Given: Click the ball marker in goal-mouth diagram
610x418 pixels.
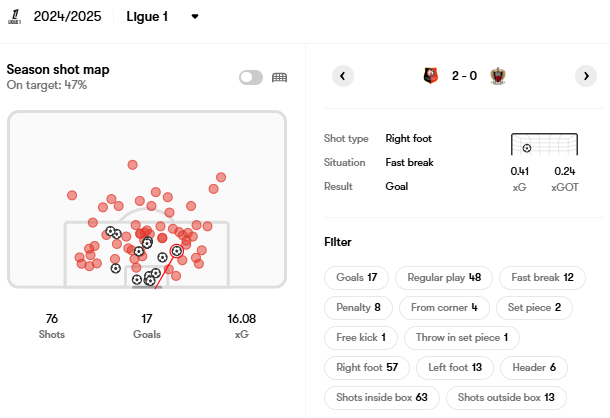Looking at the screenshot, I should (527, 148).
